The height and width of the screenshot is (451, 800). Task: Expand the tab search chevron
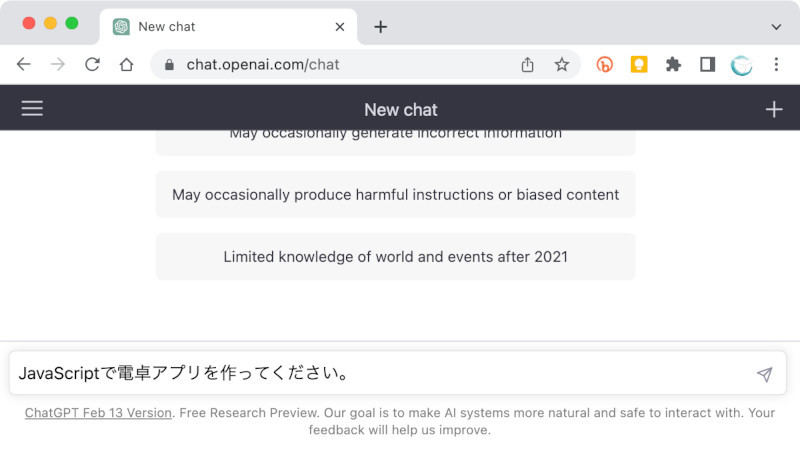coord(776,27)
